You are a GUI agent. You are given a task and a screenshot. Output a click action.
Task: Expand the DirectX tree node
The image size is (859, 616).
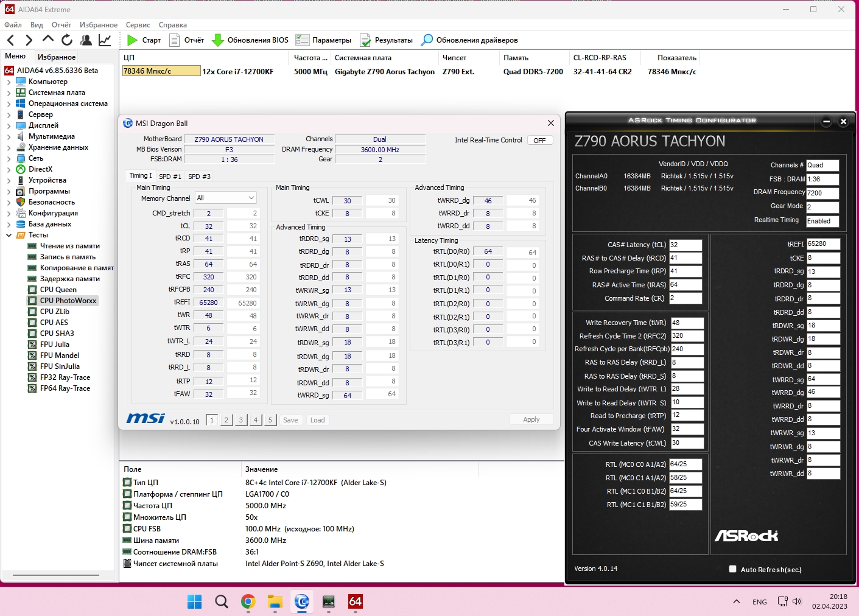(x=9, y=169)
